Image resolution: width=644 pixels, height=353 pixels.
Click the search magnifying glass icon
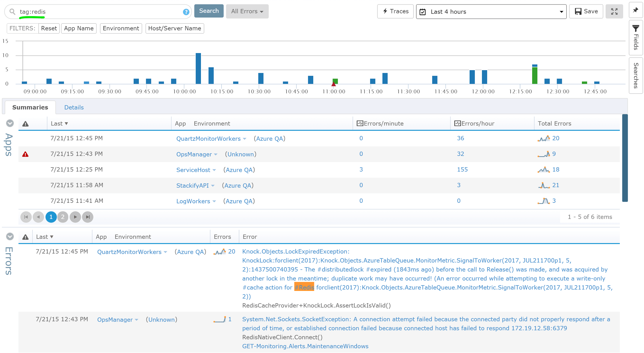12,11
